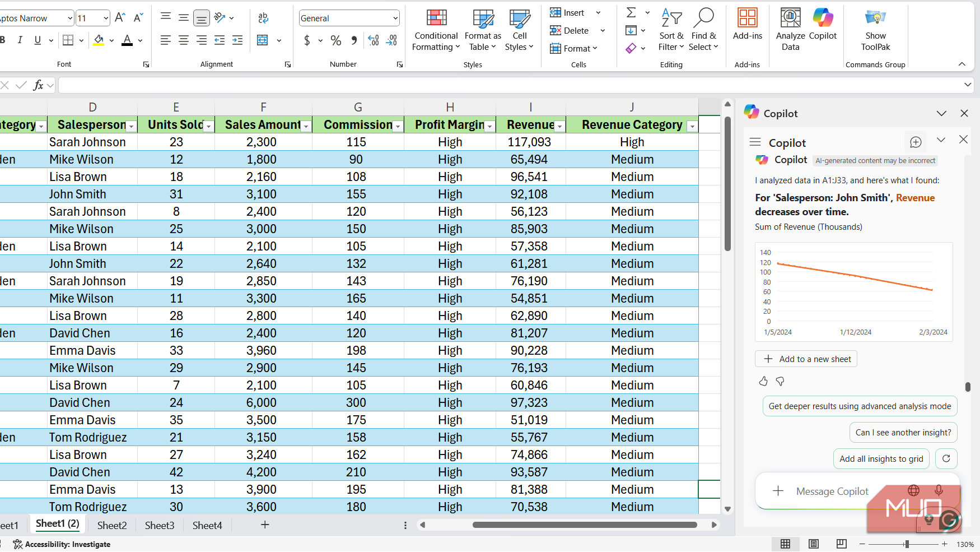Image resolution: width=980 pixels, height=552 pixels.
Task: Switch to Sheet3 tab
Action: click(x=160, y=525)
